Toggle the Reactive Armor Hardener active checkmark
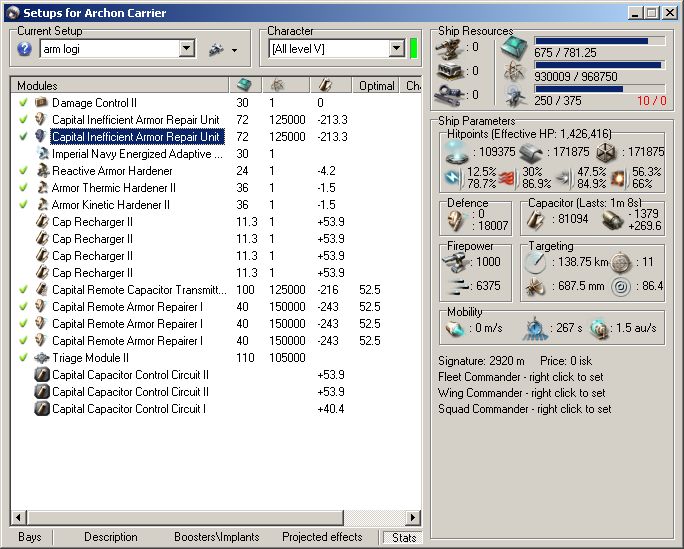The width and height of the screenshot is (684, 549). coord(24,170)
